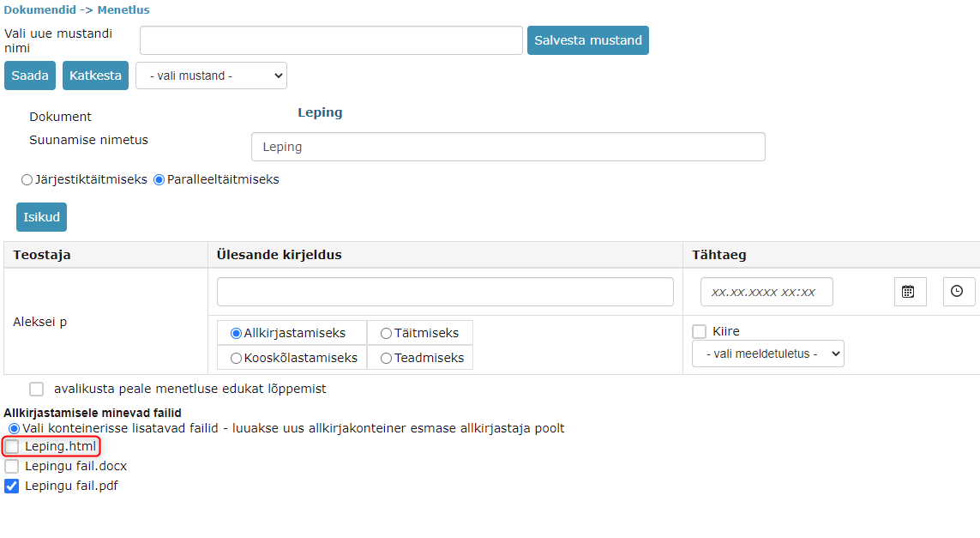The height and width of the screenshot is (538, 980).
Task: Open the Isikud button
Action: pos(41,217)
